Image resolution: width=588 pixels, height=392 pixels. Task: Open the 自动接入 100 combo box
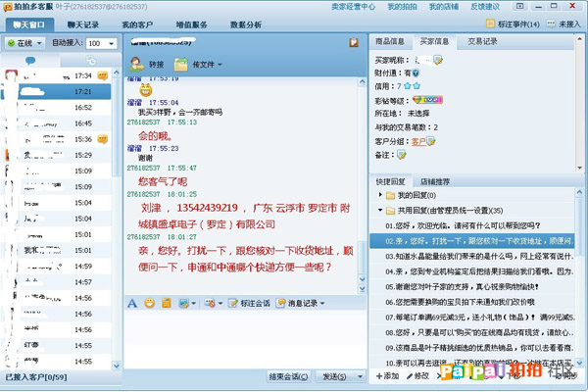(101, 43)
